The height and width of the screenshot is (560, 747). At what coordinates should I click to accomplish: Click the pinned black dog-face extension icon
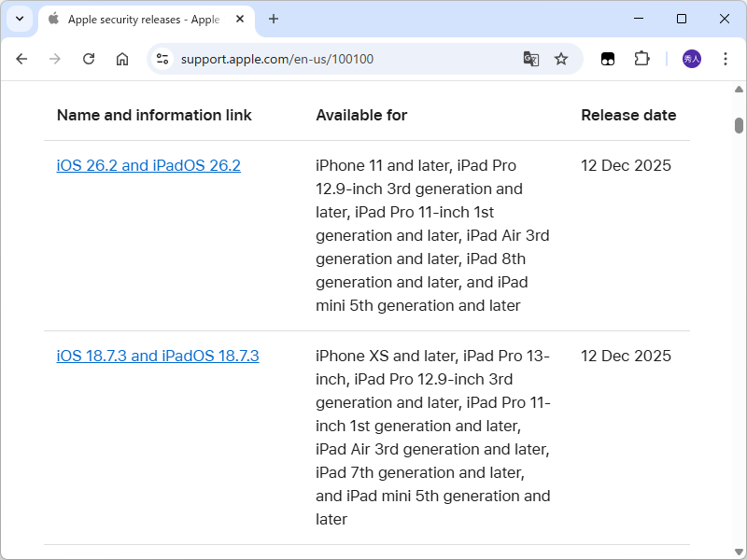pyautogui.click(x=608, y=58)
